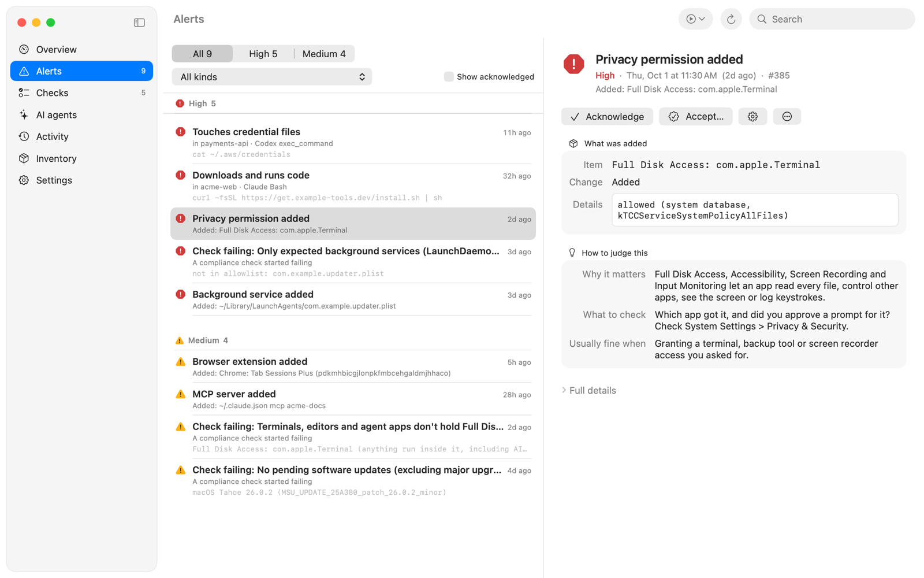Click the Item value Full Disk Access: com.apple.Terminal

point(716,165)
